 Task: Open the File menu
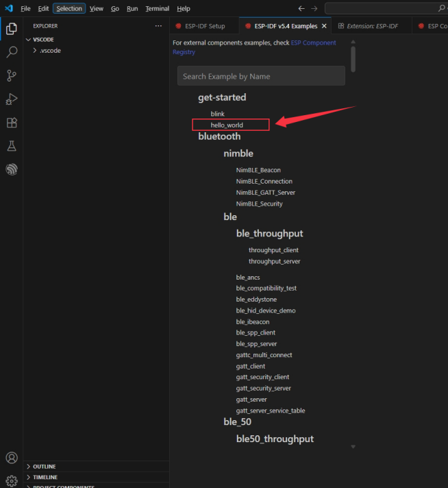[x=25, y=8]
